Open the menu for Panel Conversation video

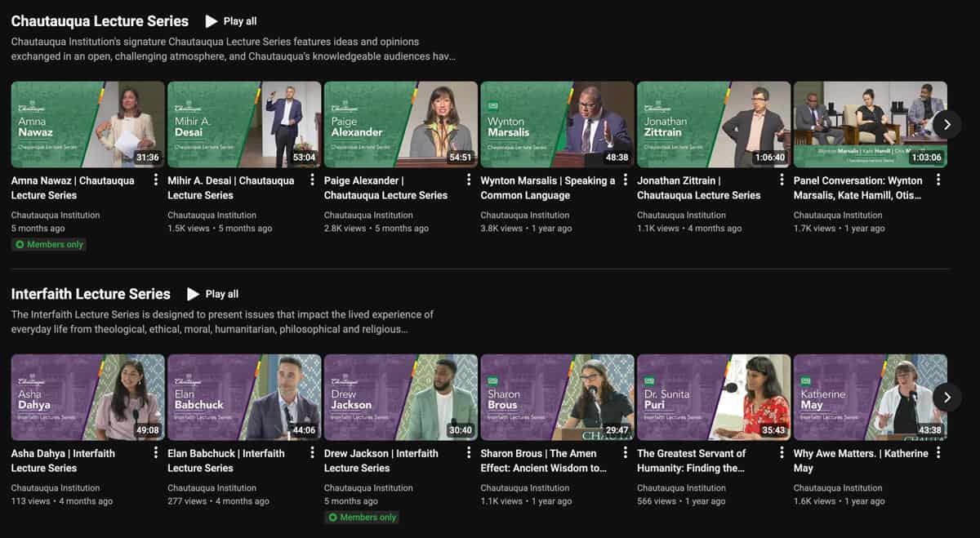[938, 180]
